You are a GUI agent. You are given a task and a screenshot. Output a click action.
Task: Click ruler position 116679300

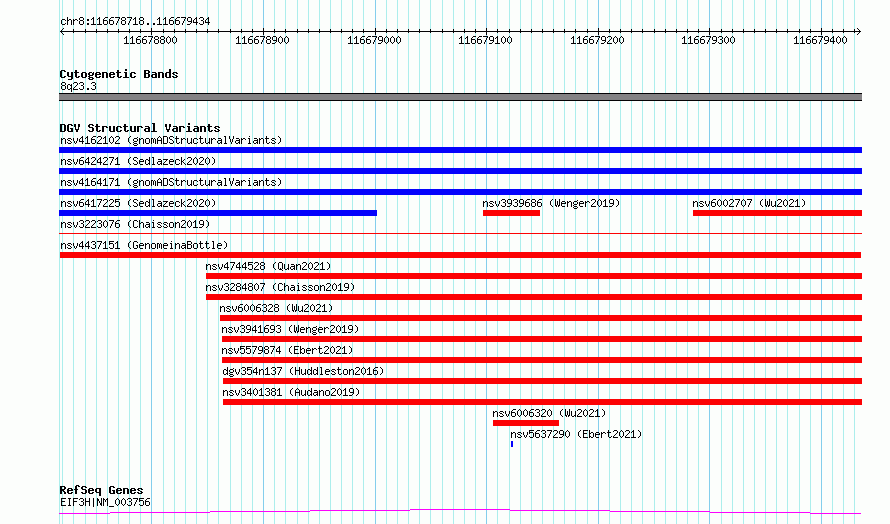(708, 40)
